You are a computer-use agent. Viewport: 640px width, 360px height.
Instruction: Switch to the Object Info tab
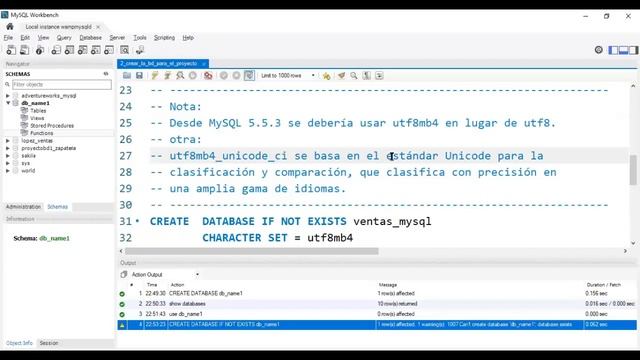coord(19,343)
